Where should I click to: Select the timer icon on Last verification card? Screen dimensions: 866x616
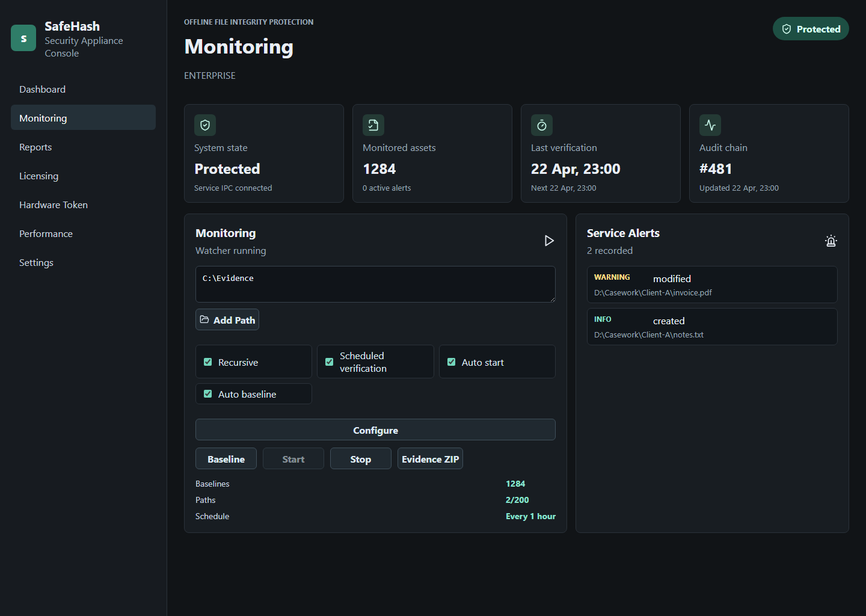[x=541, y=125]
